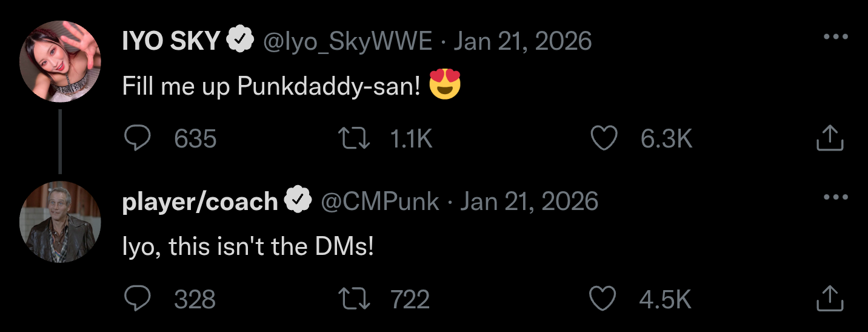This screenshot has width=868, height=332.
Task: Open more options on IYO SKY's tweet
Action: click(x=836, y=36)
